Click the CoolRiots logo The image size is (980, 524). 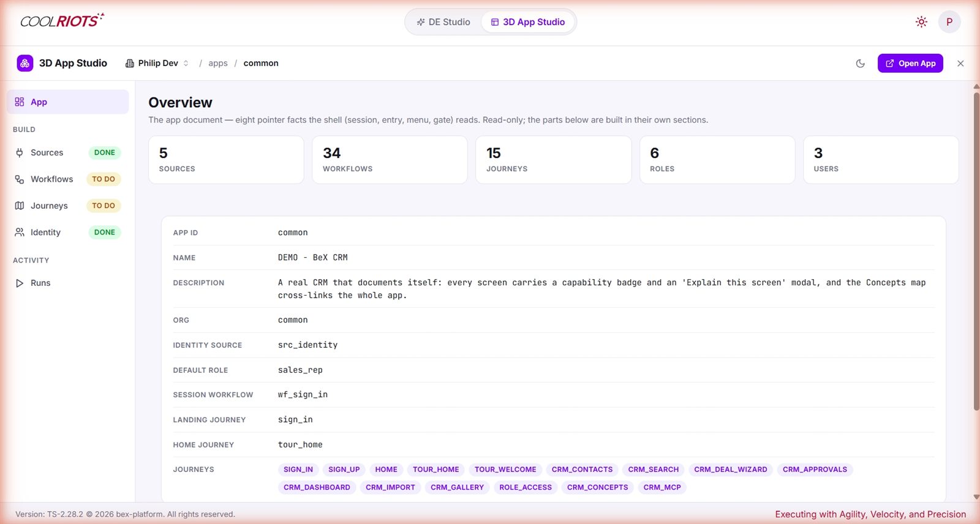pos(62,21)
